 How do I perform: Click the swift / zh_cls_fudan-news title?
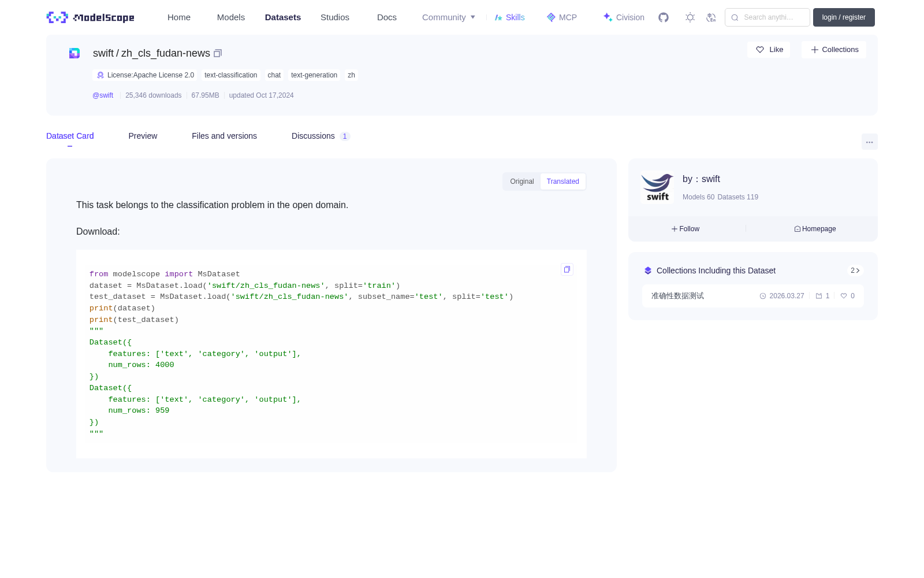click(x=151, y=53)
